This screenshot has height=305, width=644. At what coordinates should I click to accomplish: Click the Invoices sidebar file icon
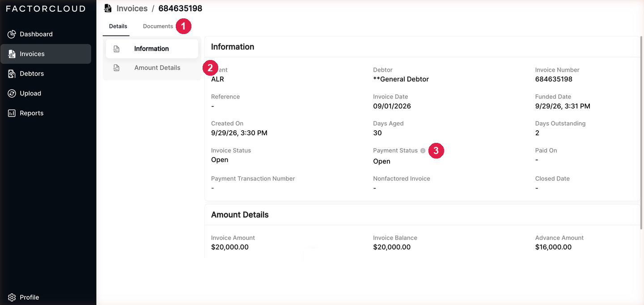12,54
